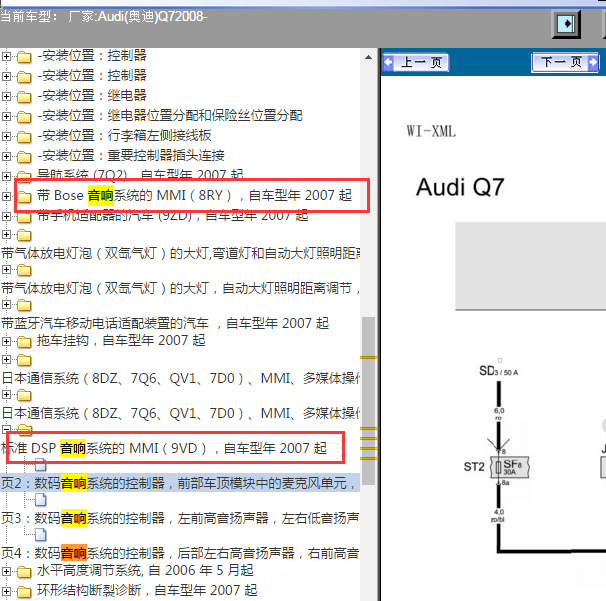
Task: Select 带手机适配器的汽车 (9ZD) item
Action: coord(172,216)
